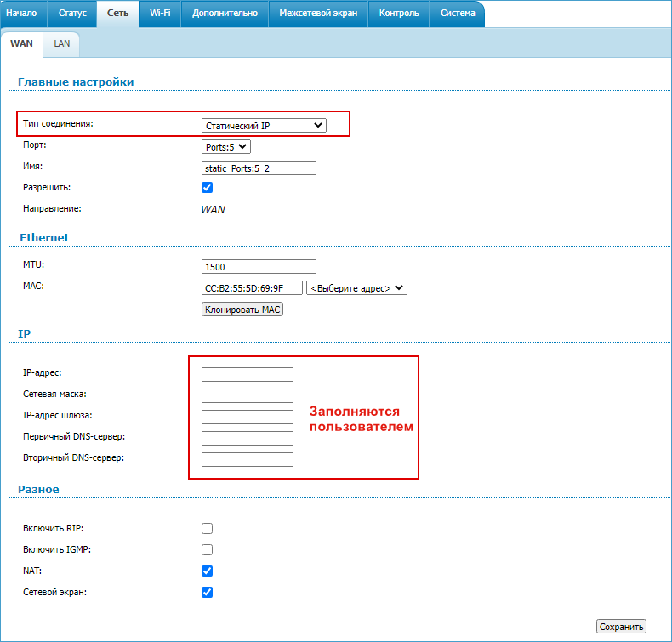
Task: Click the Сохранить button
Action: point(621,627)
